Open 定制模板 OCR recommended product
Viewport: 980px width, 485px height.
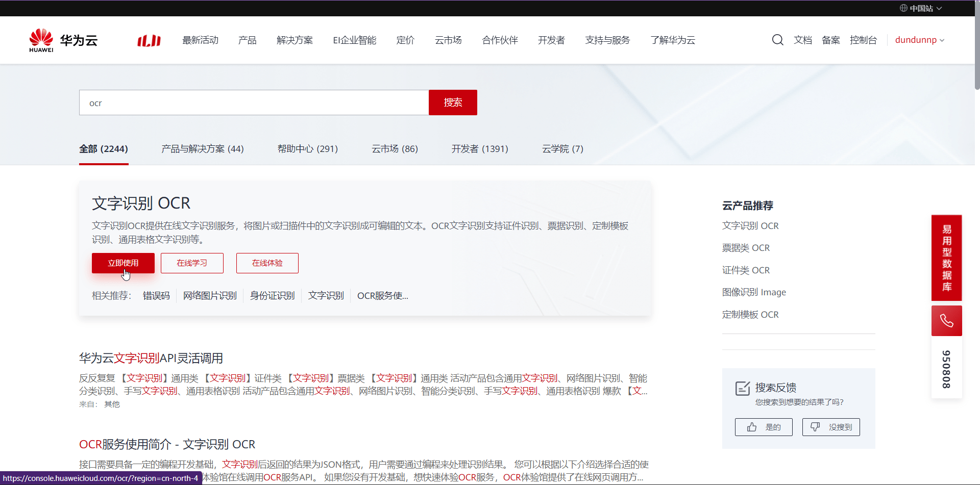[750, 315]
